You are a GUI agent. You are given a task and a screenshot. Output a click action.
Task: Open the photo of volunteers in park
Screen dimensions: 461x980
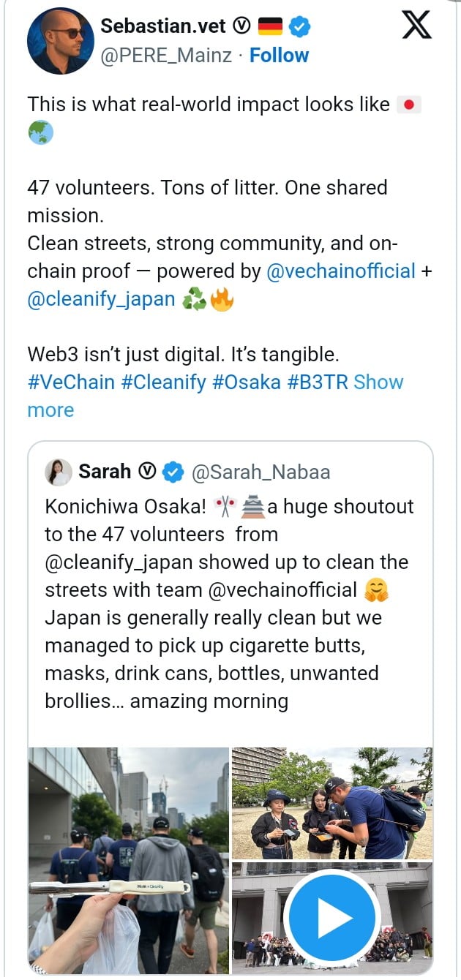[331, 802]
